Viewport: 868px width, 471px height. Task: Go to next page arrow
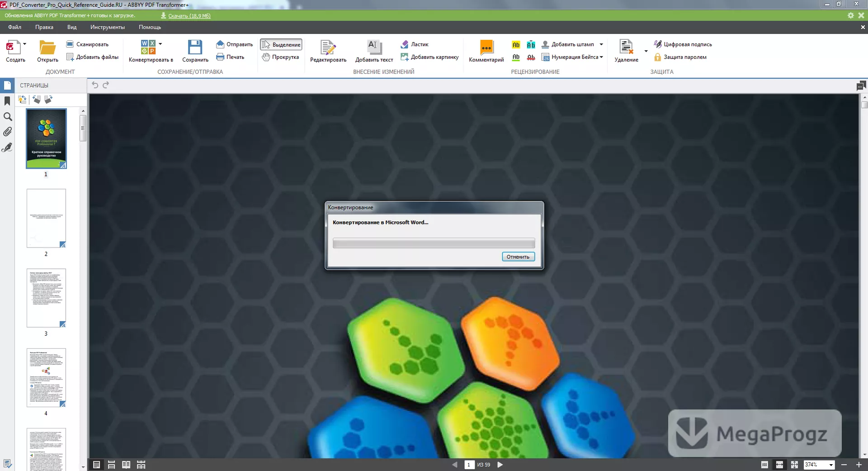pyautogui.click(x=500, y=465)
